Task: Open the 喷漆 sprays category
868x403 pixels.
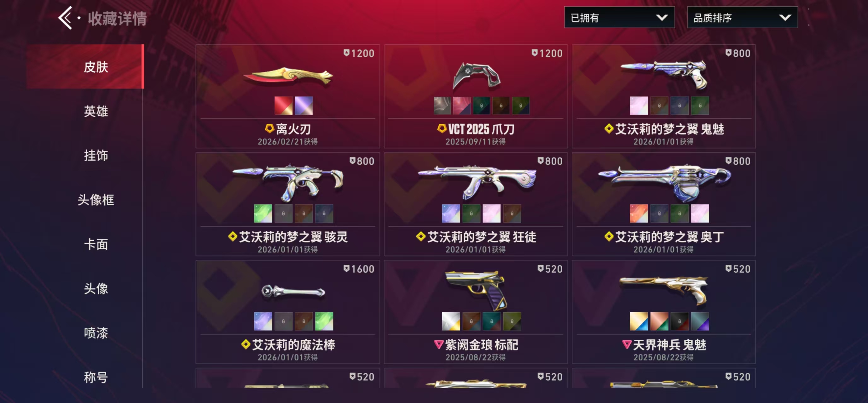Action: click(96, 333)
